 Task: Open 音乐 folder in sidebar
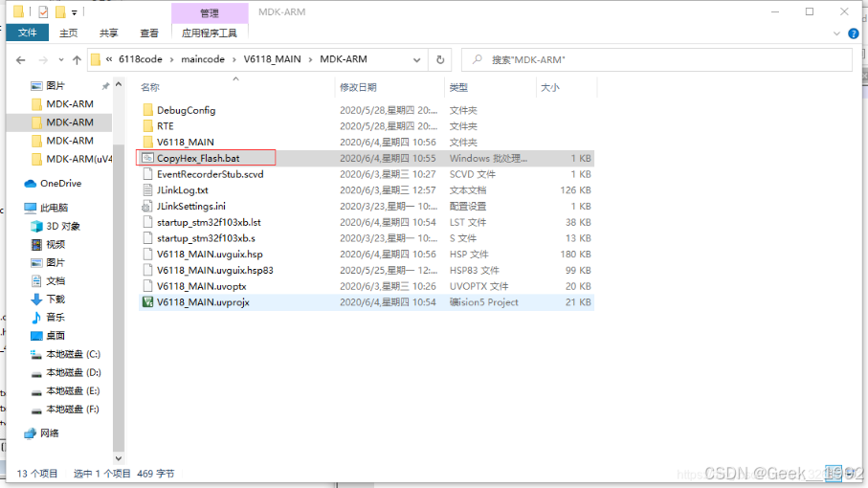coord(56,318)
